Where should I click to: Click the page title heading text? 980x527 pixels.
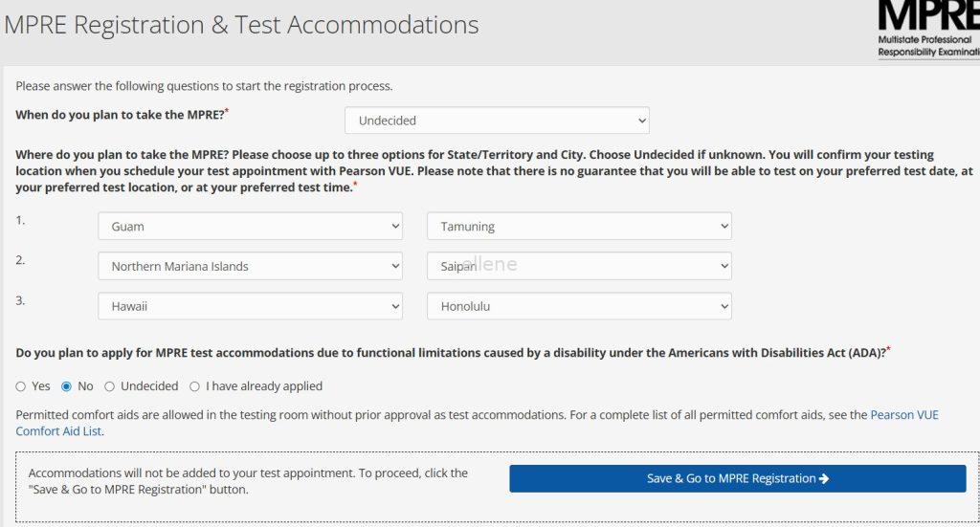pos(241,25)
